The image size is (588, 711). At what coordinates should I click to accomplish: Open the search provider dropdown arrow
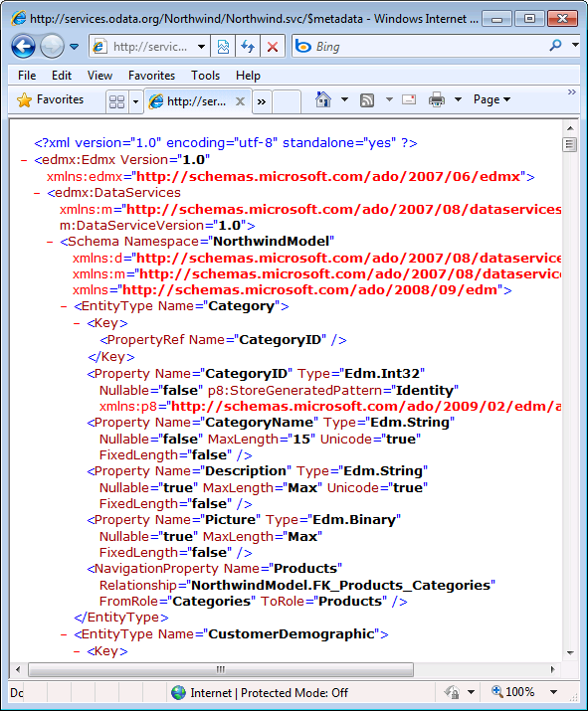tap(575, 46)
